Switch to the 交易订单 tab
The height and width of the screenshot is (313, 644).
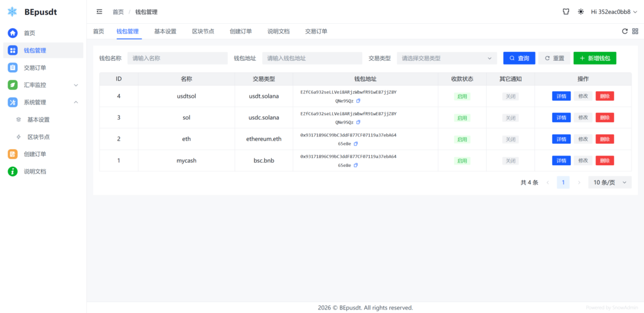click(x=316, y=31)
